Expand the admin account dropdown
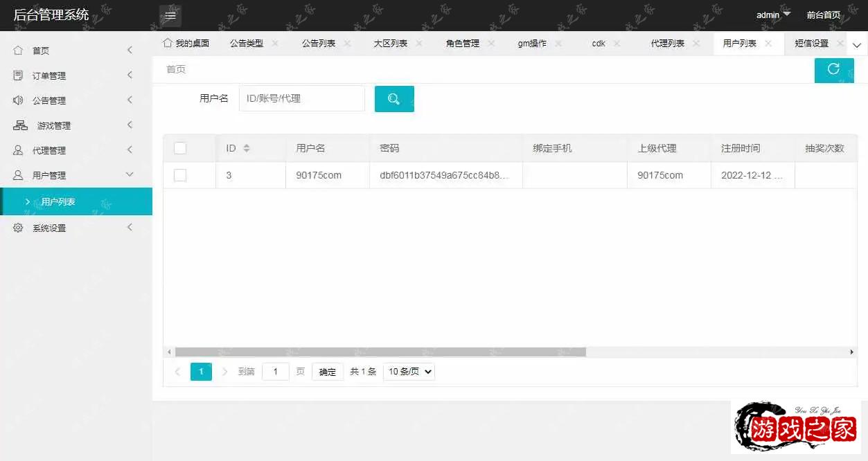Viewport: 868px width, 461px height. 771,15
